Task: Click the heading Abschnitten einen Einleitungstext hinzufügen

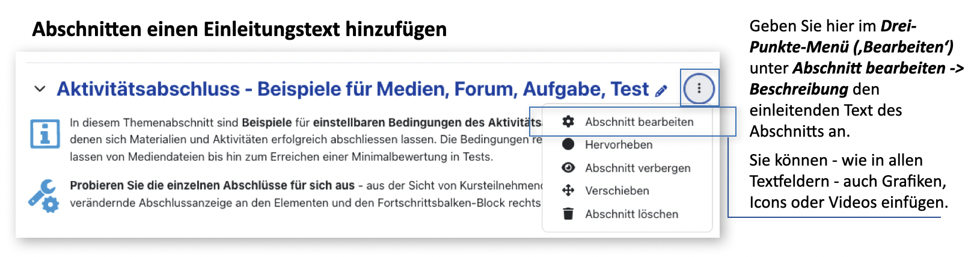Action: (239, 29)
